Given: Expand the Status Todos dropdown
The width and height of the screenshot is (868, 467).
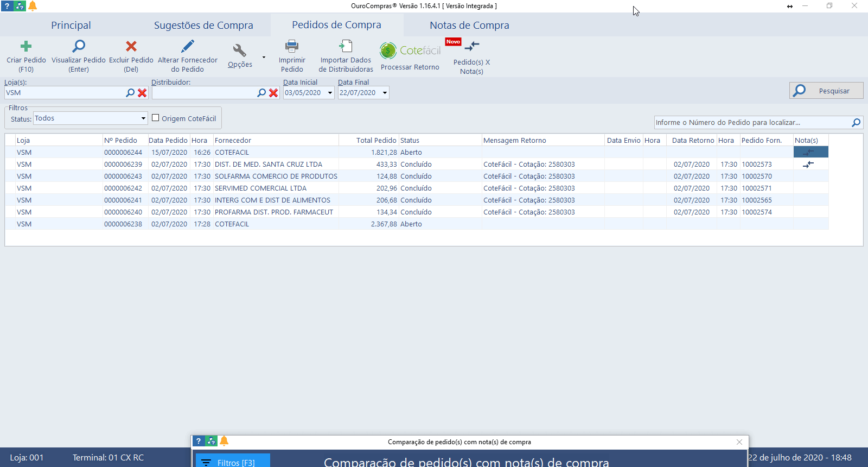Looking at the screenshot, I should pos(143,118).
